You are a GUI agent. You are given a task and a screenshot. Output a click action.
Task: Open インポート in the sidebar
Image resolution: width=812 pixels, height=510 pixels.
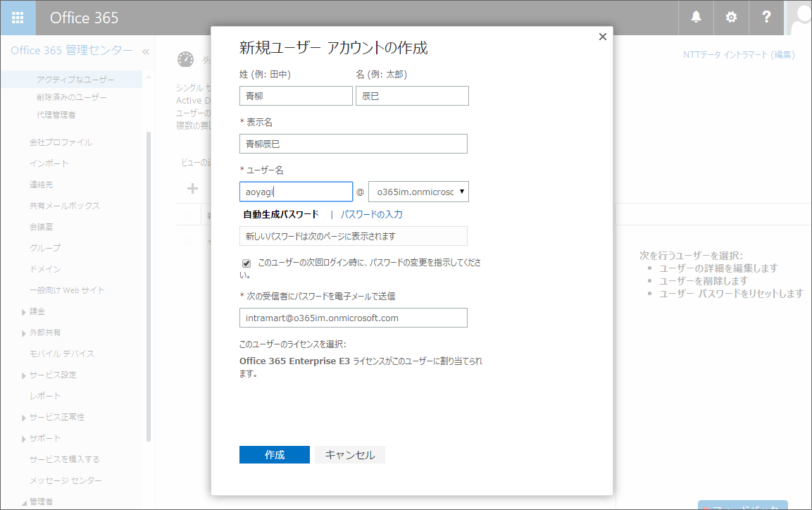tap(49, 163)
